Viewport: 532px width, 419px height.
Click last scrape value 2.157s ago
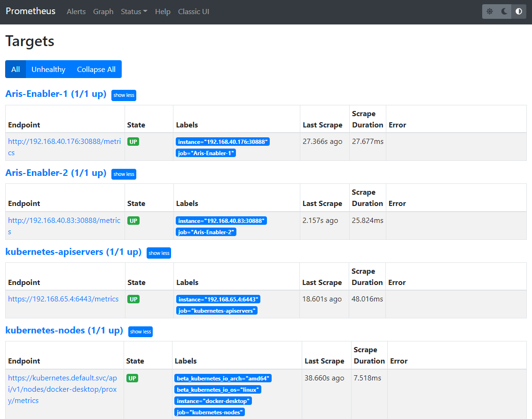tap(321, 221)
